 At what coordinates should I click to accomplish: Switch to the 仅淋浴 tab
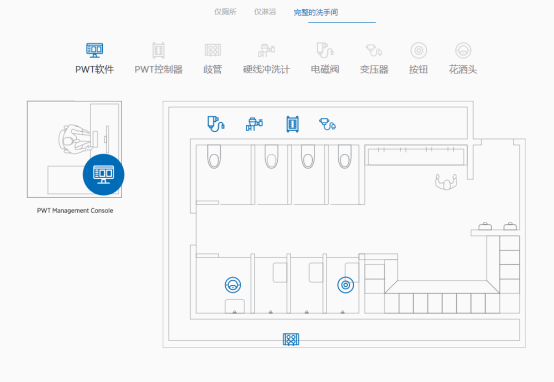click(x=265, y=12)
